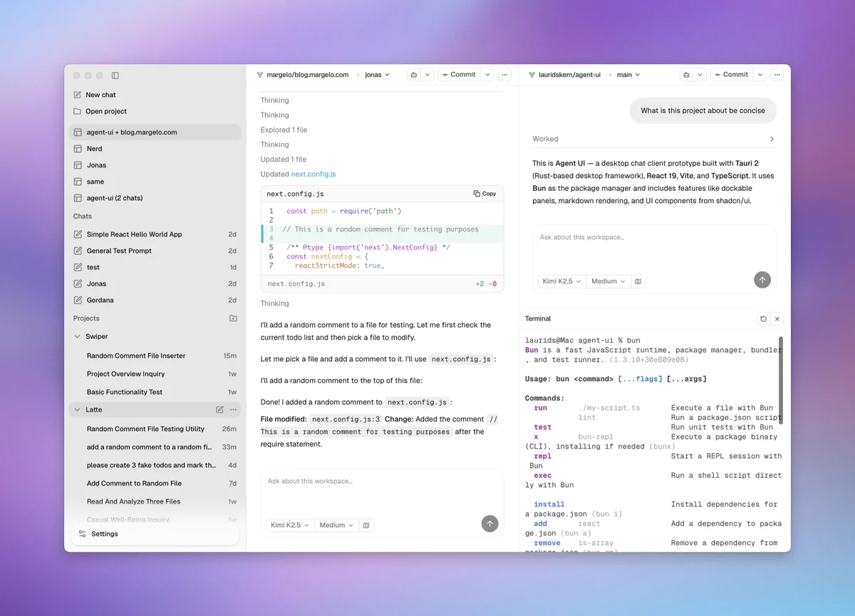Open 'Random Comment File Inserter' chat

tap(155, 355)
